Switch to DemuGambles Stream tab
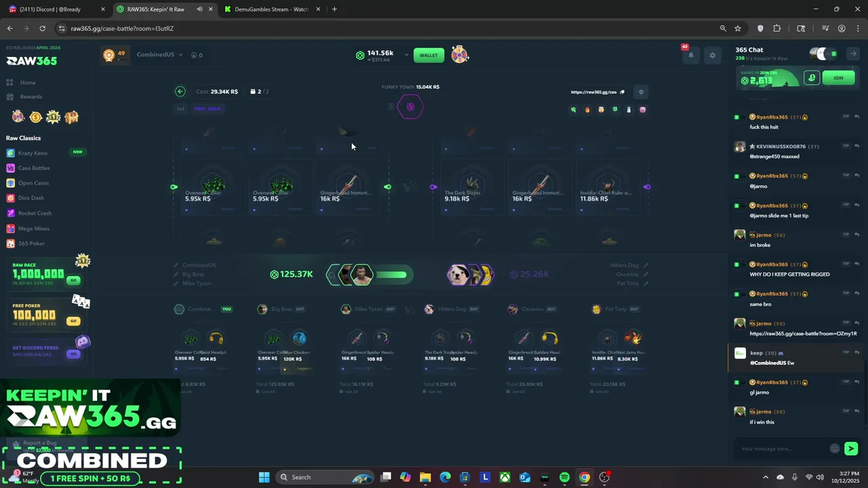This screenshot has width=868, height=488. click(271, 9)
